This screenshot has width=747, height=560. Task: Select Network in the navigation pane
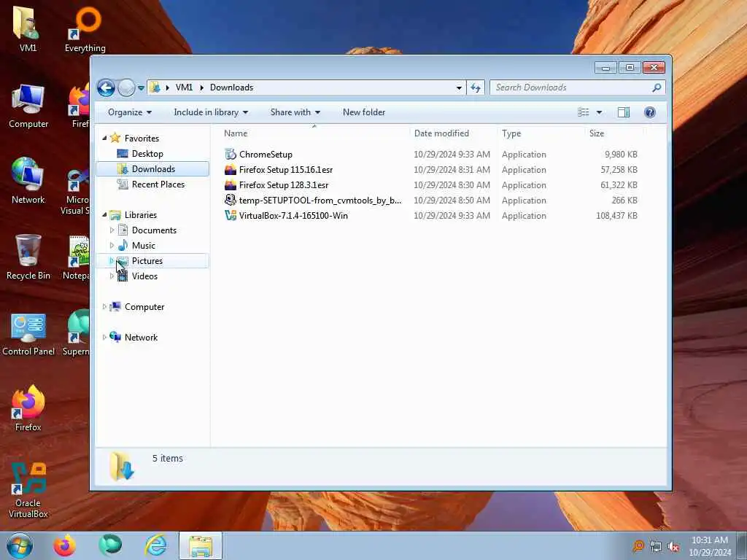point(141,338)
